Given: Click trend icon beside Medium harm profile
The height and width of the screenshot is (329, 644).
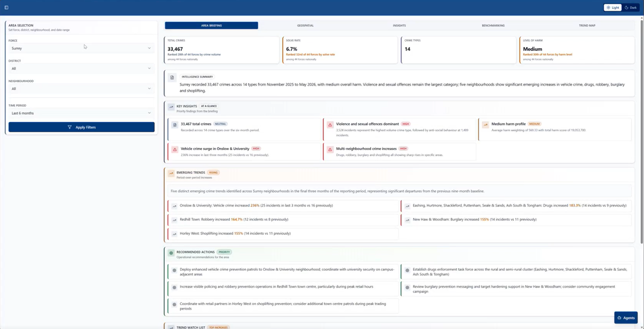Looking at the screenshot, I should click(486, 124).
